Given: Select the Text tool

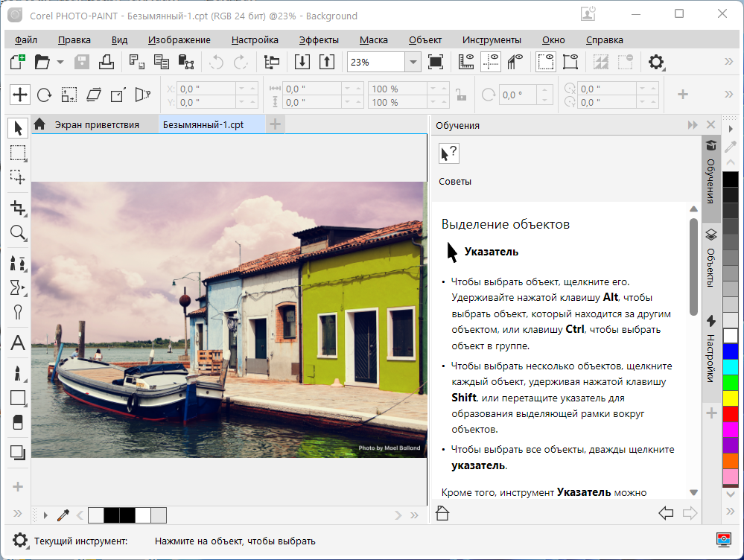Looking at the screenshot, I should pyautogui.click(x=18, y=343).
